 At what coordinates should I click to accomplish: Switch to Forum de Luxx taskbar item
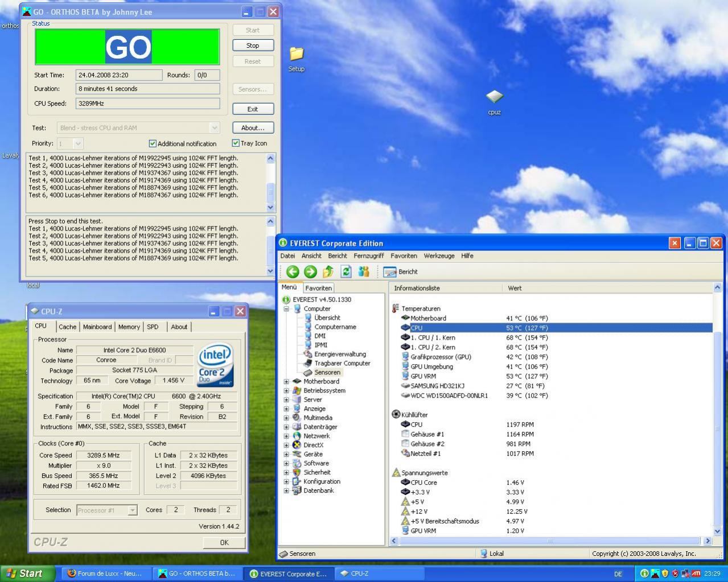pos(105,573)
